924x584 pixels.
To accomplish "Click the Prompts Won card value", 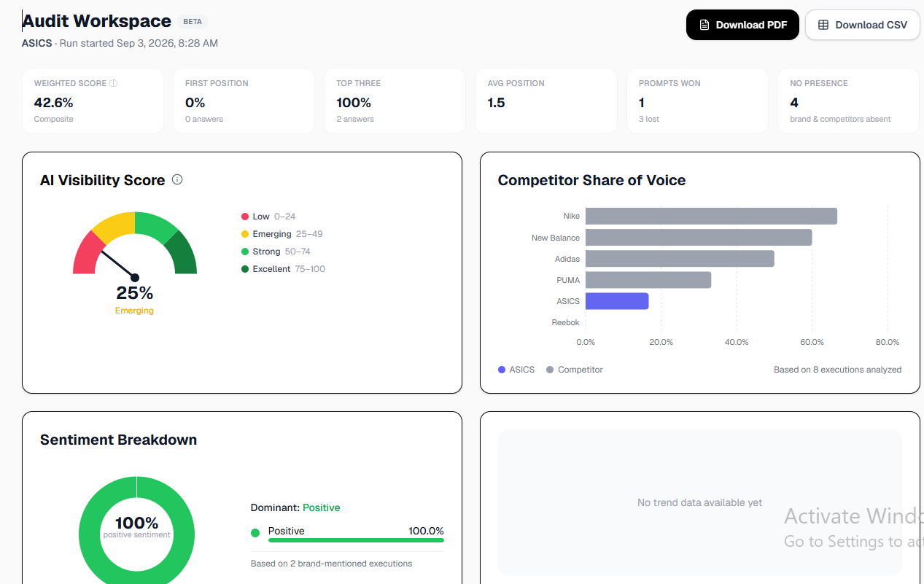I will tap(642, 102).
